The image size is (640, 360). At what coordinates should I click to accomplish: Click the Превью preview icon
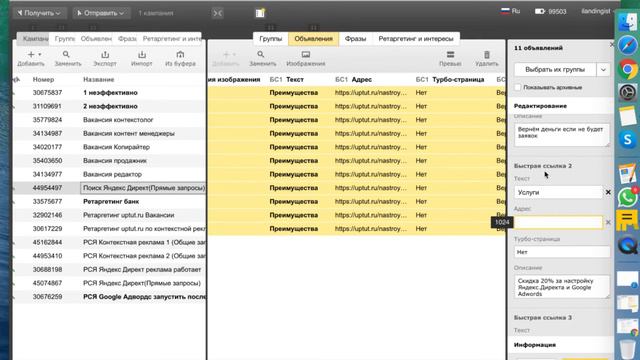[x=450, y=54]
